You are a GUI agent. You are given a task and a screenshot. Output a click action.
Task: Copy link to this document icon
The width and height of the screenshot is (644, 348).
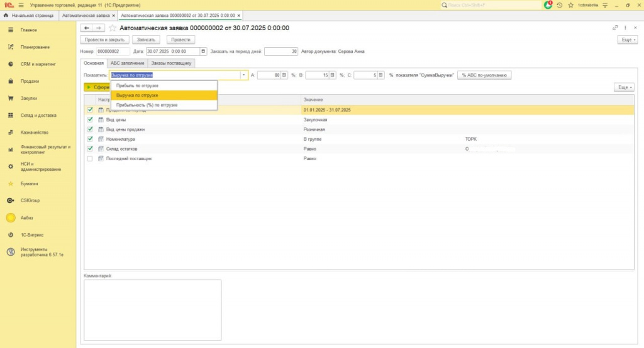coord(615,28)
